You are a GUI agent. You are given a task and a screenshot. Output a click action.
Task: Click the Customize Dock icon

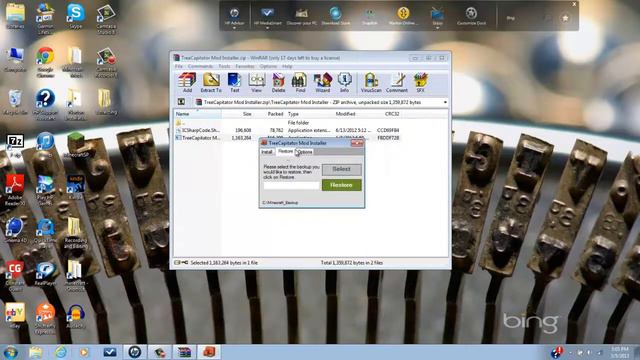point(471,16)
